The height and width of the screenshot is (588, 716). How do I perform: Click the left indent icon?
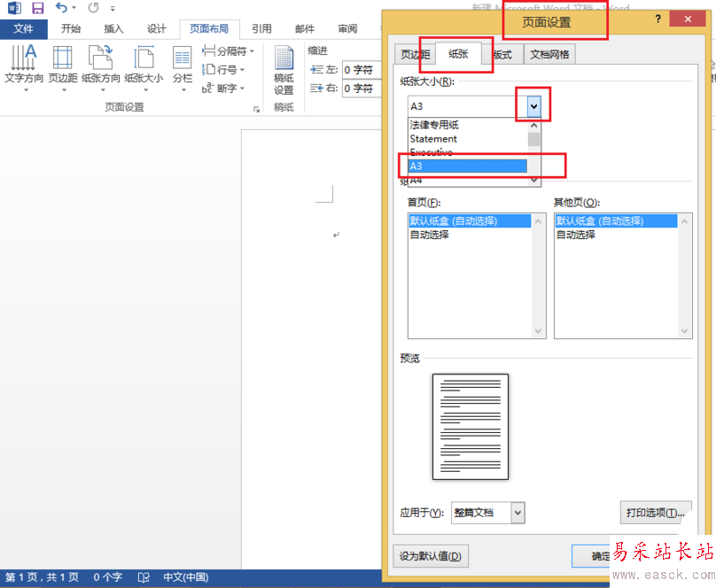pos(316,70)
